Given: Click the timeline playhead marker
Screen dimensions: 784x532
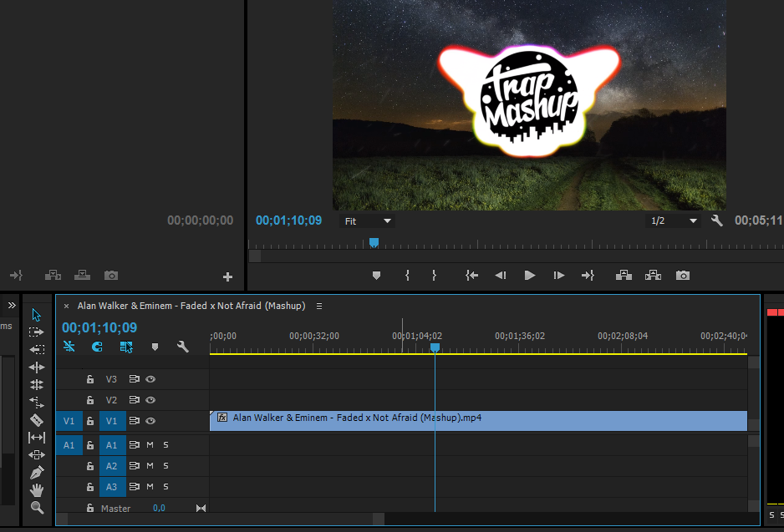Looking at the screenshot, I should tap(435, 347).
